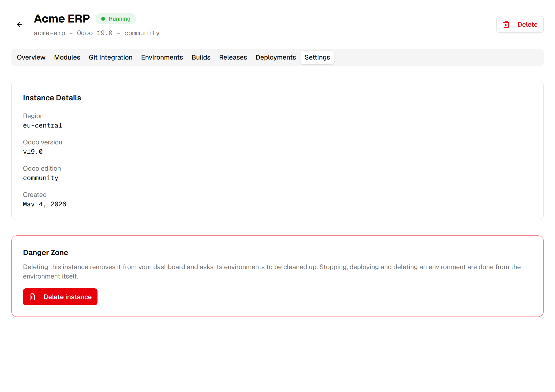Click the 'Created' field label

click(35, 195)
